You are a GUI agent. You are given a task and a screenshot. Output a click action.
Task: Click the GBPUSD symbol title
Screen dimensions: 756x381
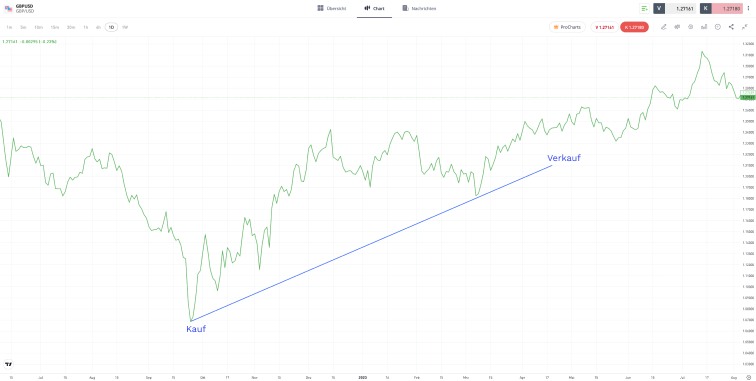[x=25, y=6]
